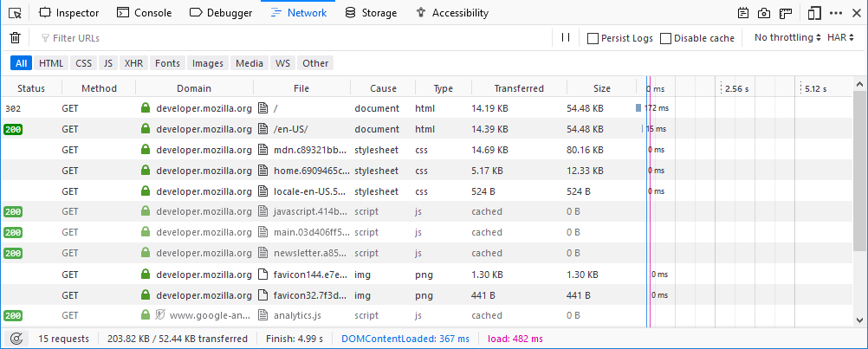Sort by the Size column header
The width and height of the screenshot is (868, 349).
point(602,88)
